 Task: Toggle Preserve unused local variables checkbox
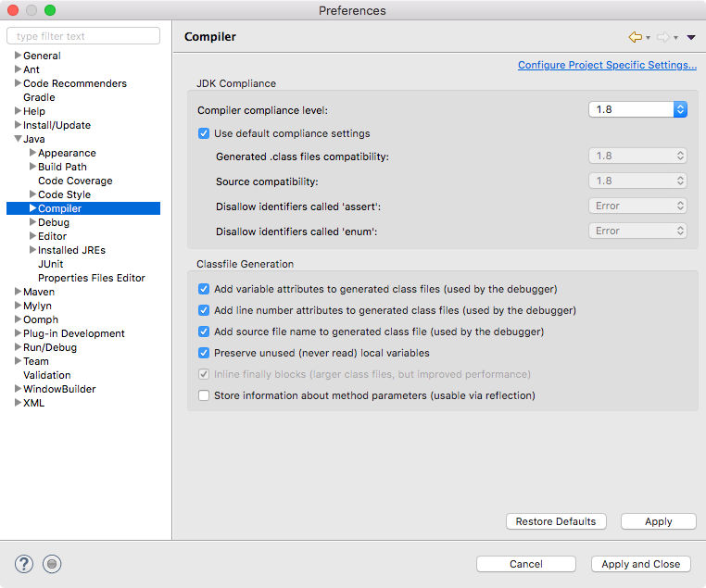[x=204, y=353]
